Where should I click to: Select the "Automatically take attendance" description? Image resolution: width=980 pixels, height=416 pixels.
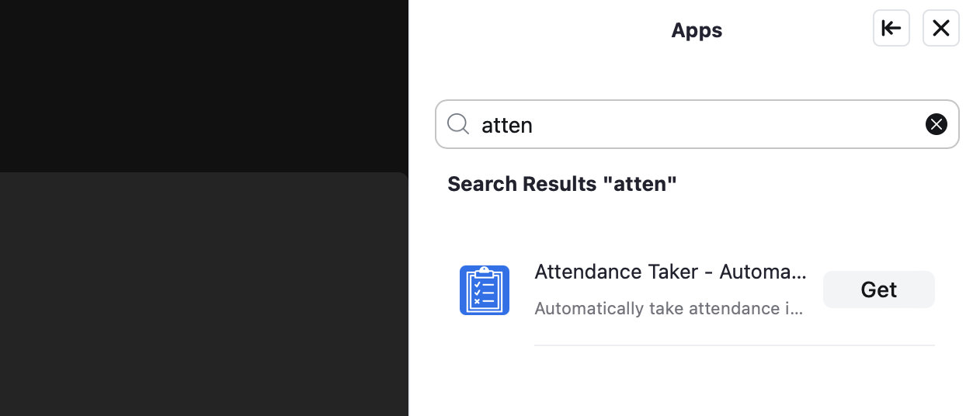(669, 308)
